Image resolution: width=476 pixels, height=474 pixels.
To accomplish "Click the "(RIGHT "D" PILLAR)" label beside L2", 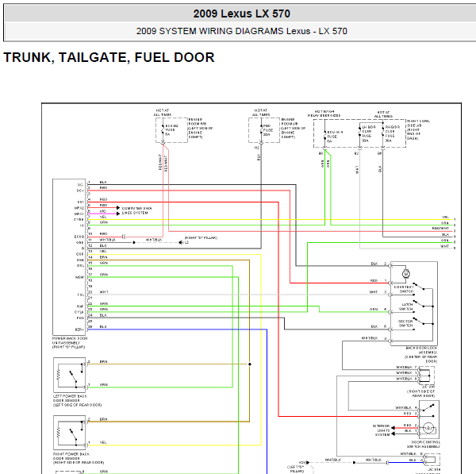I will point(201,237).
